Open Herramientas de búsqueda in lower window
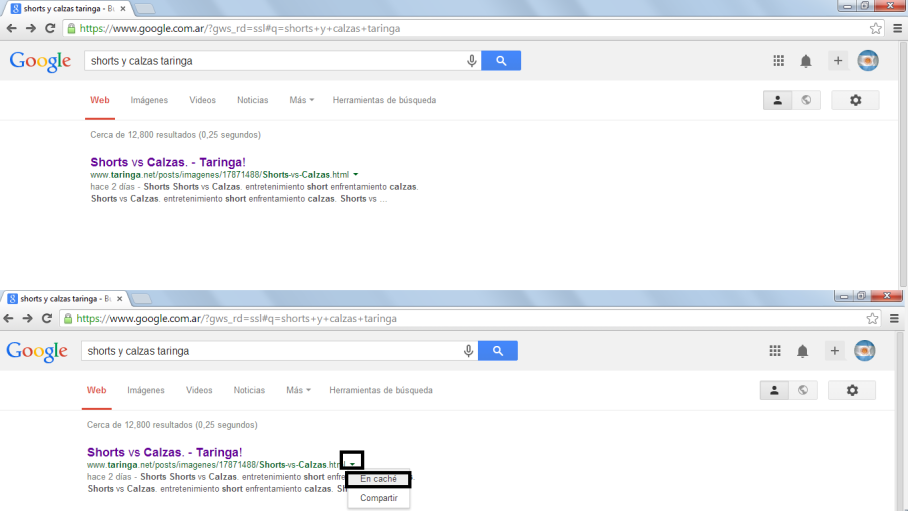Viewport: 908px width, 511px height. point(380,390)
